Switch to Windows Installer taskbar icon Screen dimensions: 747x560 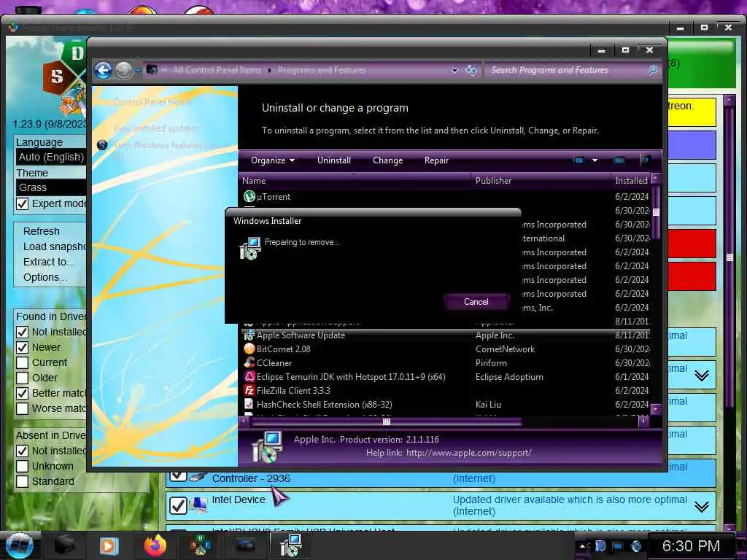(x=290, y=545)
